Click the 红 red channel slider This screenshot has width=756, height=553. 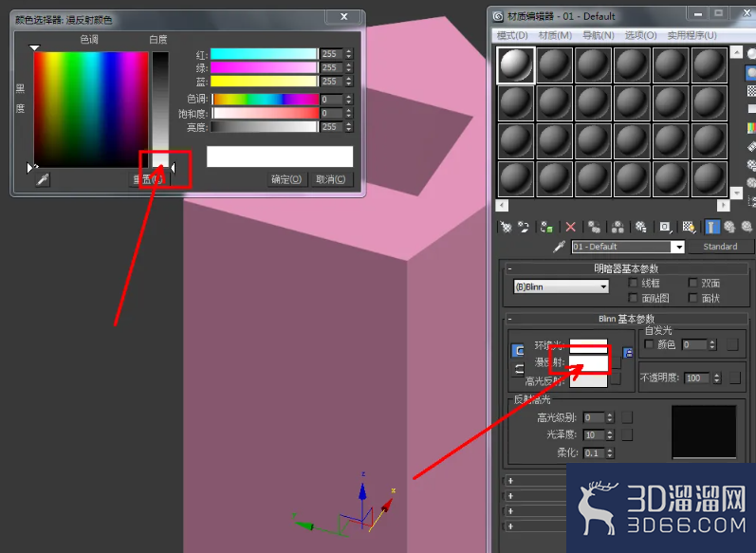(265, 54)
